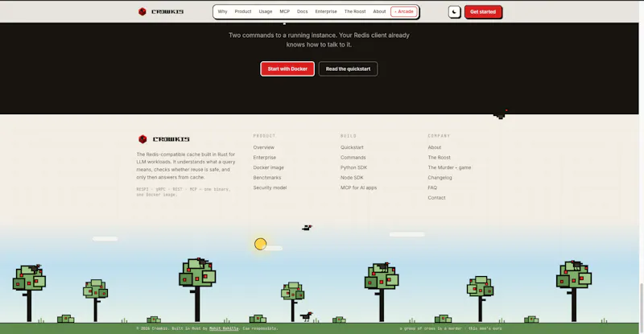
Task: Open the Commands footer link
Action: coord(353,158)
